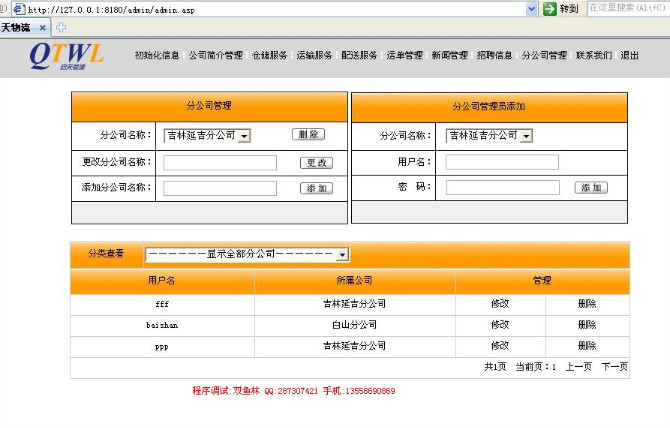Click username cell fff
The height and width of the screenshot is (428, 670).
pos(162,304)
